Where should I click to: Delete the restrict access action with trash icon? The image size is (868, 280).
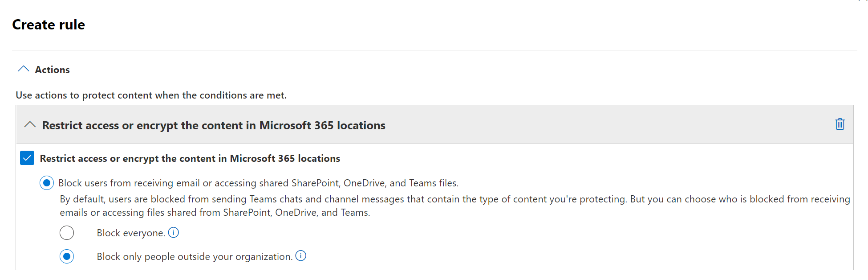coord(840,124)
